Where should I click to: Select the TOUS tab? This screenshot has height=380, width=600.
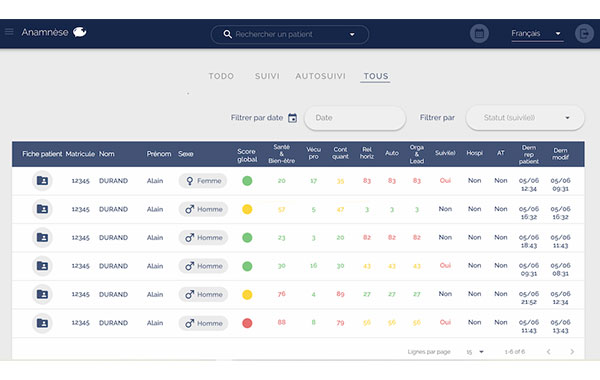pos(376,76)
